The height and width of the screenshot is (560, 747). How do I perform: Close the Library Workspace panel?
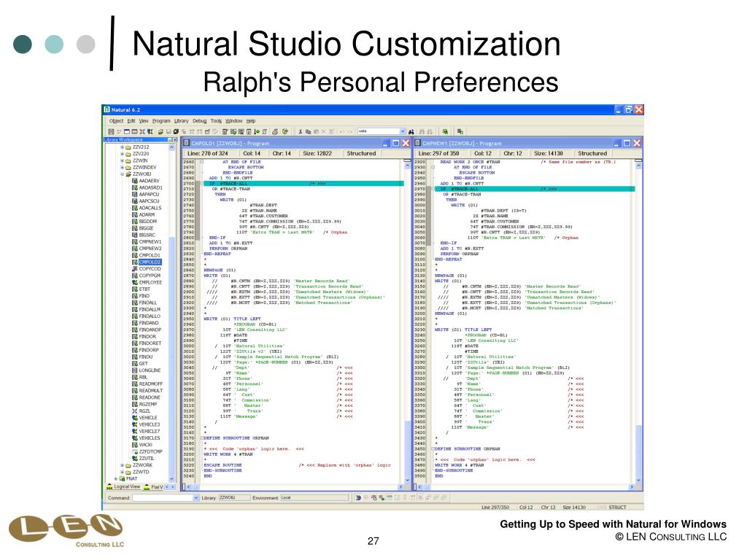coord(175,139)
